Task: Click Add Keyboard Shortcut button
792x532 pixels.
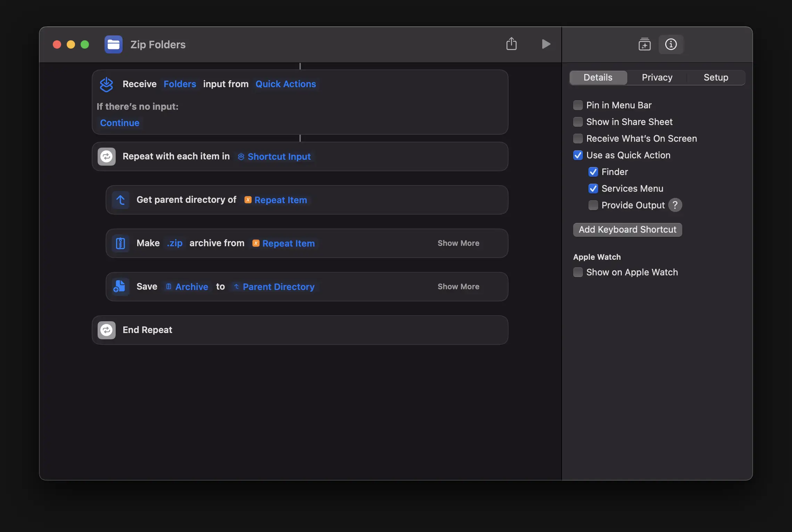Action: tap(627, 230)
